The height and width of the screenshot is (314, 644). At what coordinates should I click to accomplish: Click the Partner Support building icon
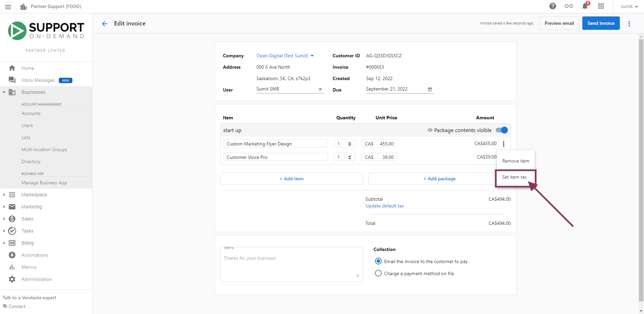[23, 7]
